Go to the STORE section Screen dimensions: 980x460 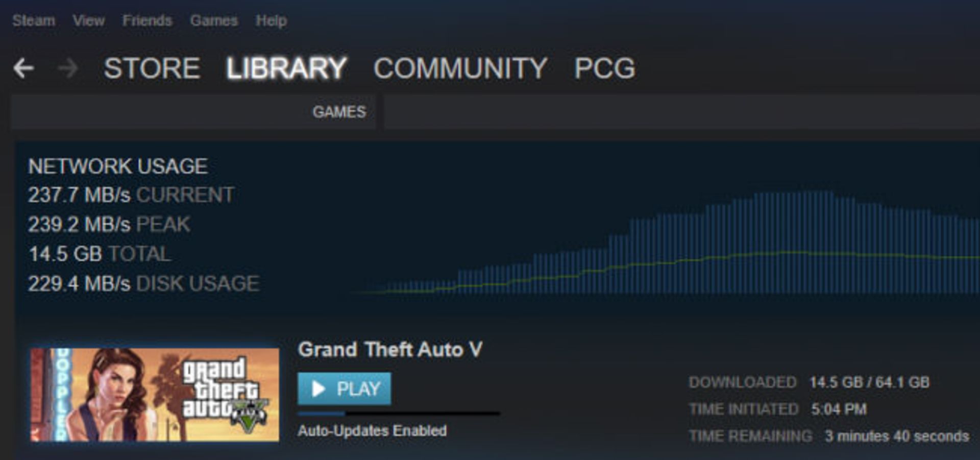(x=152, y=68)
